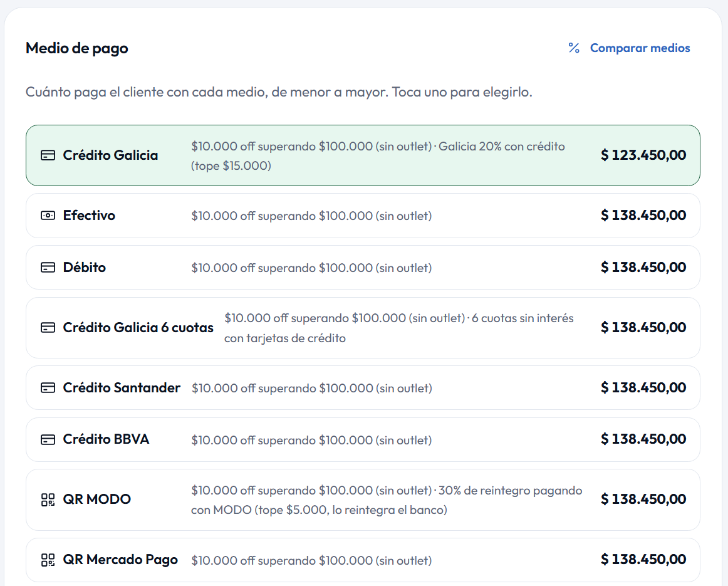Click the cash icon beside Efectivo
Screen dimensions: 728x586
(48, 216)
